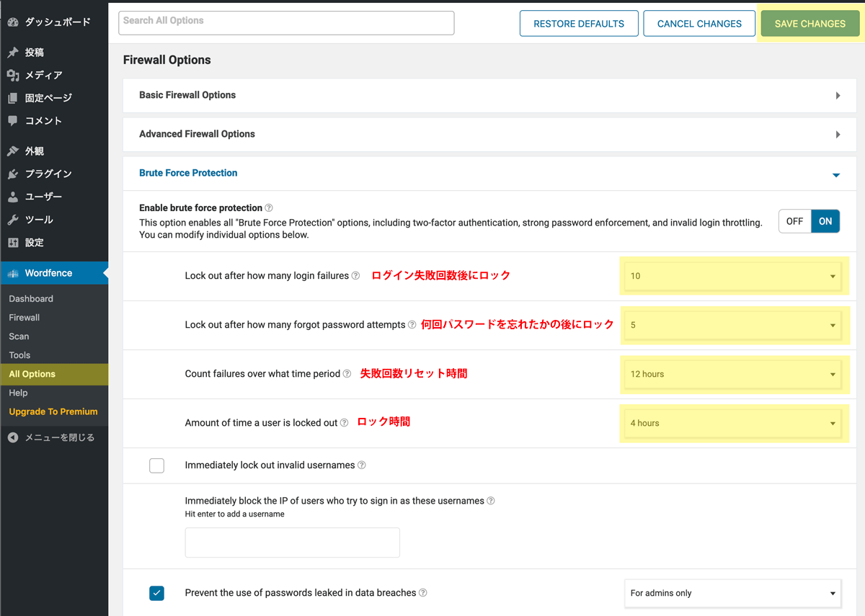Click the Dashboard gauge icon in sidebar

13,22
